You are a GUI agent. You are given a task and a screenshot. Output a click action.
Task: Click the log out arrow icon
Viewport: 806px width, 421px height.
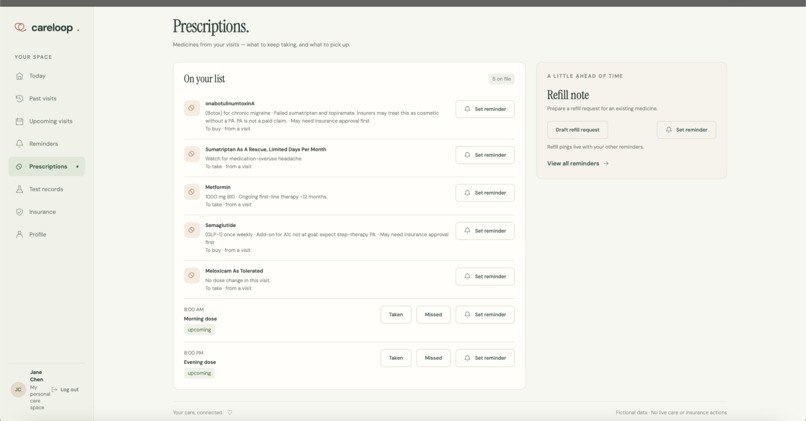pos(54,390)
